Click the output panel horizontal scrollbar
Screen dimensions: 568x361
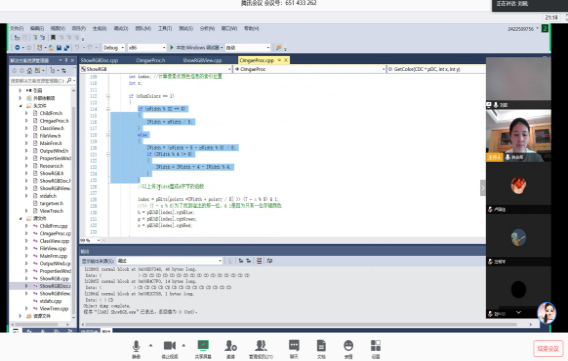click(x=306, y=324)
